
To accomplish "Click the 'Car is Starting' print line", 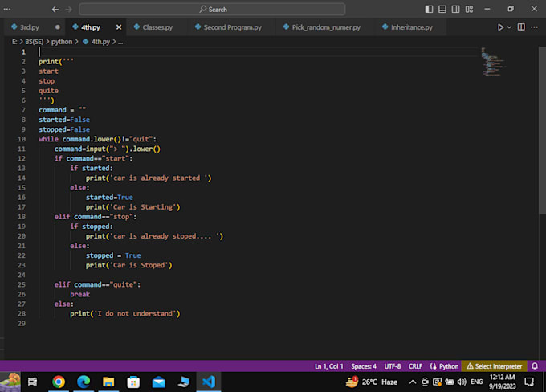I will tap(132, 207).
